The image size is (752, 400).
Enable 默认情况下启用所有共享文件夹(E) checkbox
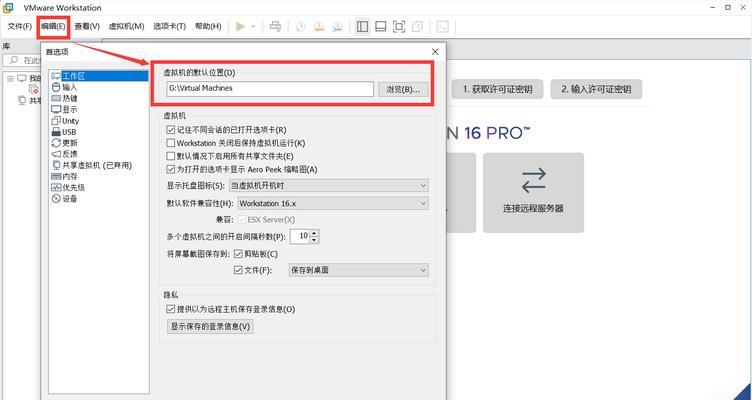[170, 156]
